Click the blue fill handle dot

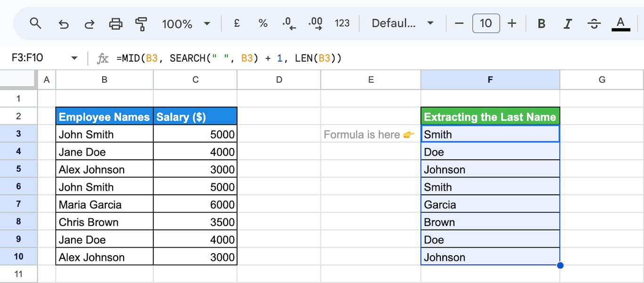click(x=560, y=265)
